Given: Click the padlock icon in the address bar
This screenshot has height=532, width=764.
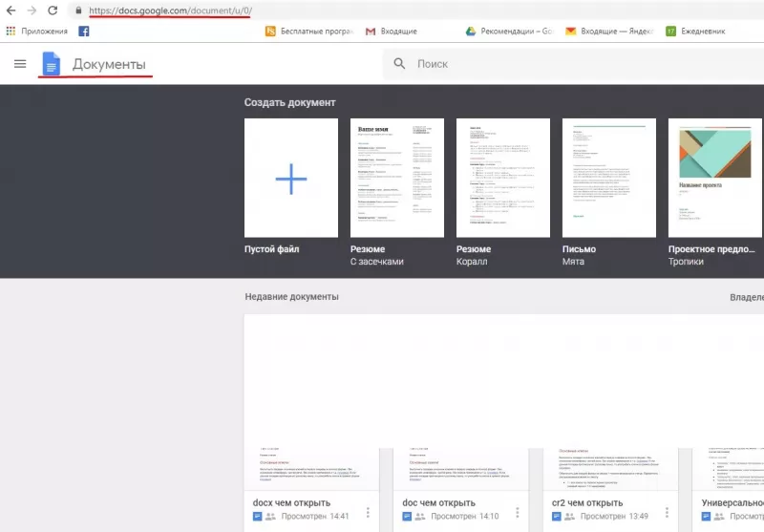Looking at the screenshot, I should [78, 11].
